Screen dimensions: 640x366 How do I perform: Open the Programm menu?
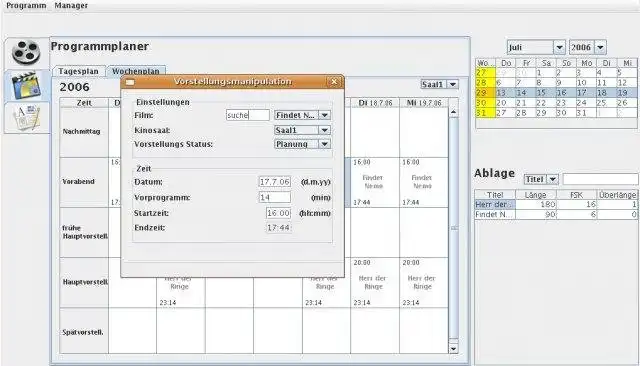26,5
